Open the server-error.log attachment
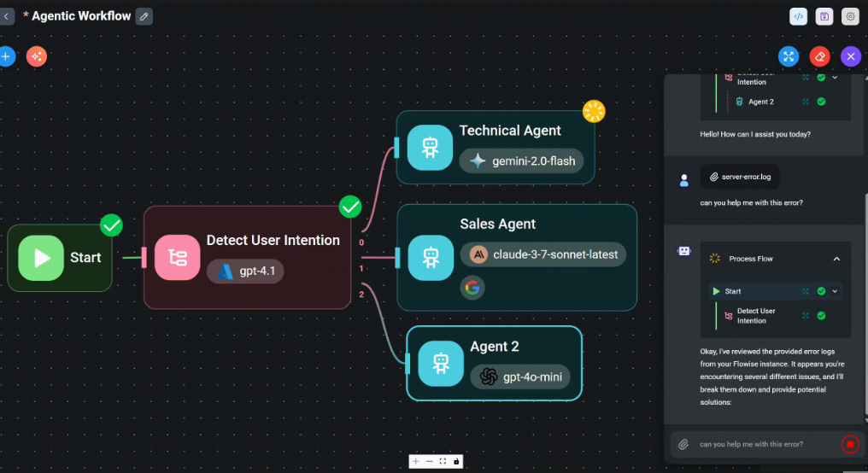868x473 pixels. coord(740,177)
